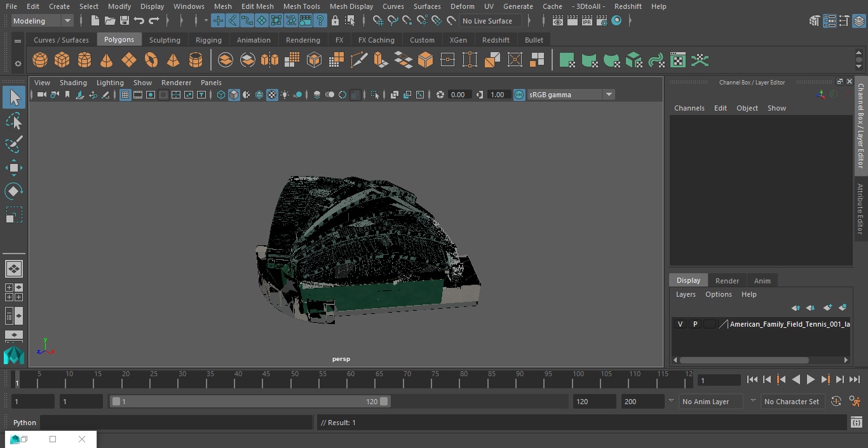Screen dimensions: 868x448
Task: Create a polygon cone from the shelf
Action: 107,60
